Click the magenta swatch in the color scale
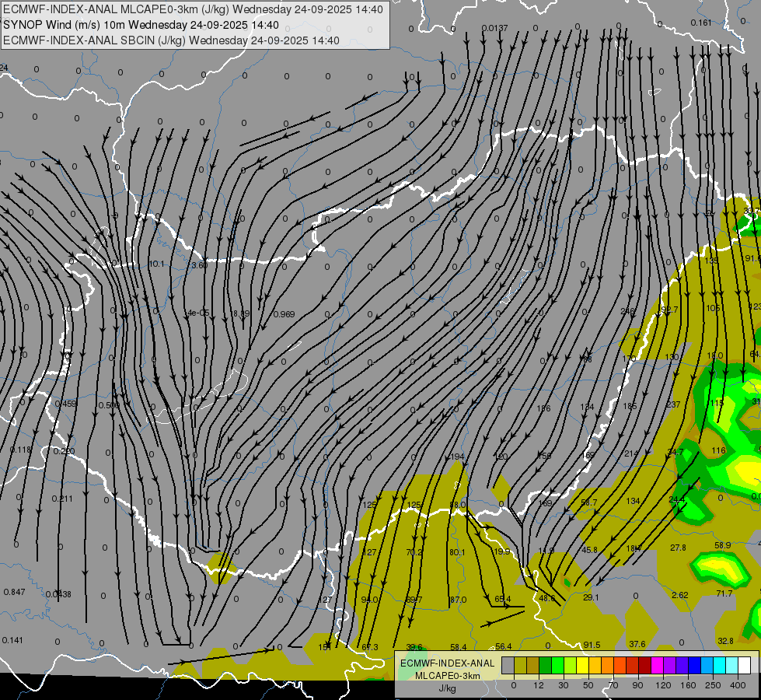This screenshot has width=761, height=700. [x=658, y=666]
